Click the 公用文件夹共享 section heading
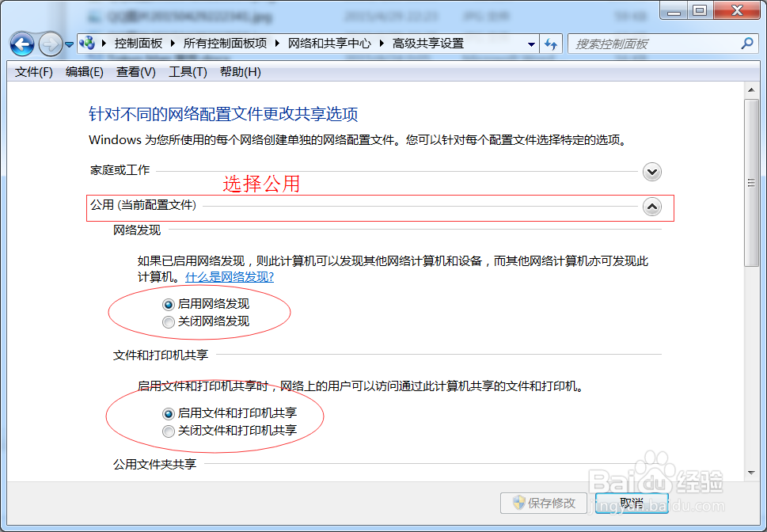Image resolution: width=767 pixels, height=532 pixels. [154, 464]
